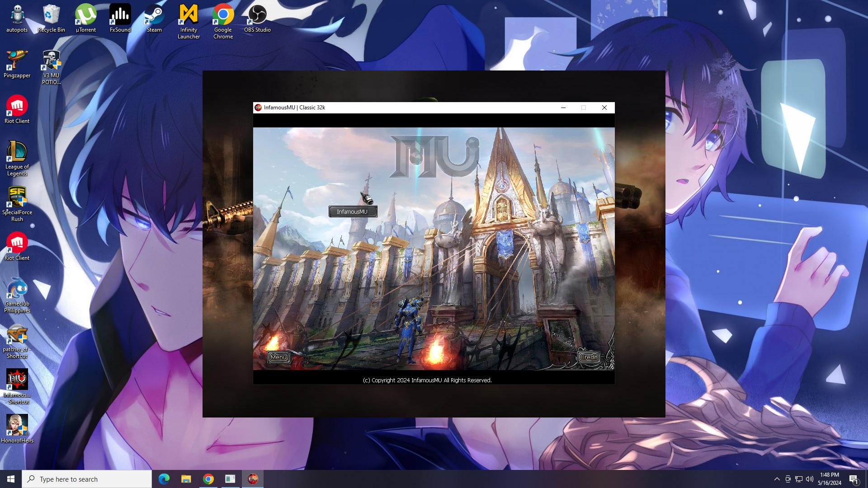Open the notification center

click(854, 479)
